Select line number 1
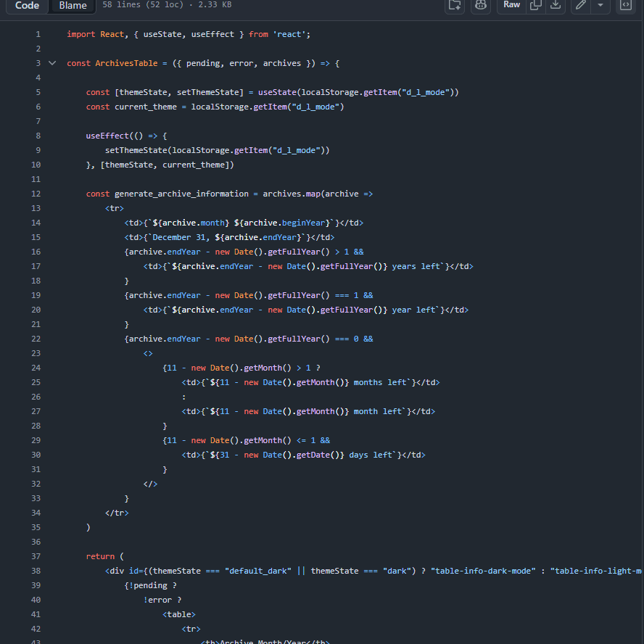644x644 pixels. (38, 35)
